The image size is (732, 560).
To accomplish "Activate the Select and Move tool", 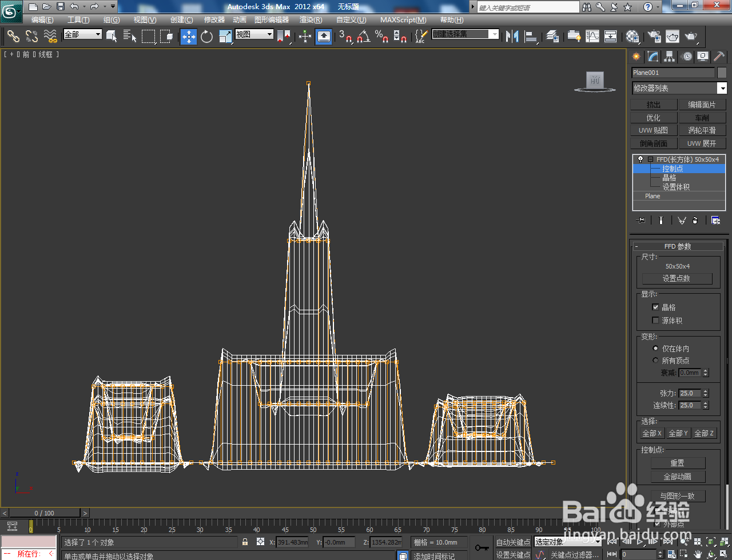I will [x=189, y=36].
